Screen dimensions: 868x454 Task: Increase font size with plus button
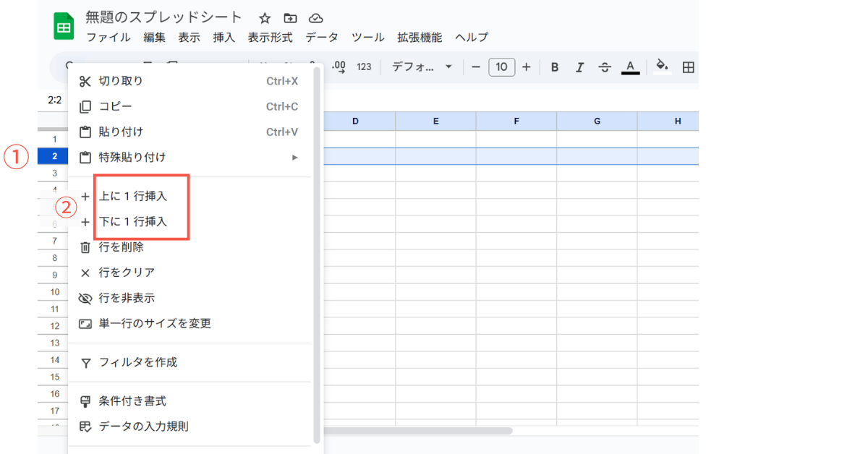[526, 67]
